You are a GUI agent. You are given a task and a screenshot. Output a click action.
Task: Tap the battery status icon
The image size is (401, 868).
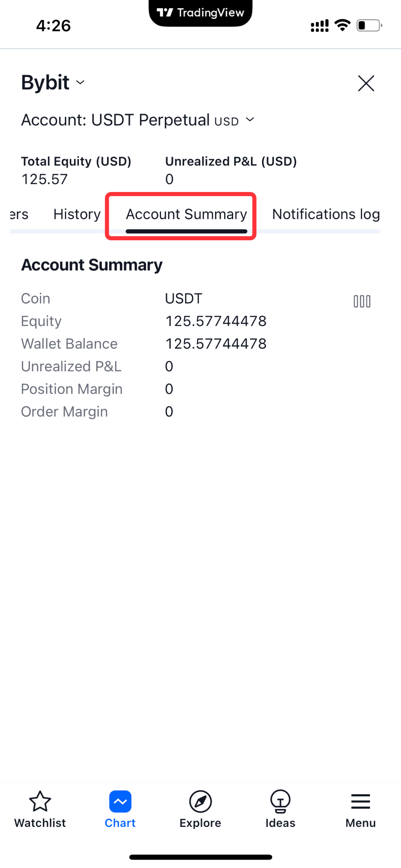(x=369, y=25)
